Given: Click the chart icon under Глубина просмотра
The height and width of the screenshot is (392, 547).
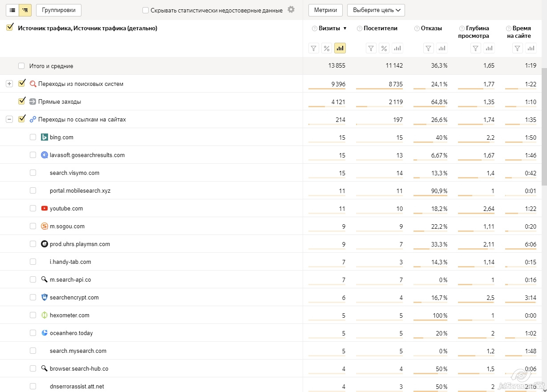Looking at the screenshot, I should click(489, 48).
